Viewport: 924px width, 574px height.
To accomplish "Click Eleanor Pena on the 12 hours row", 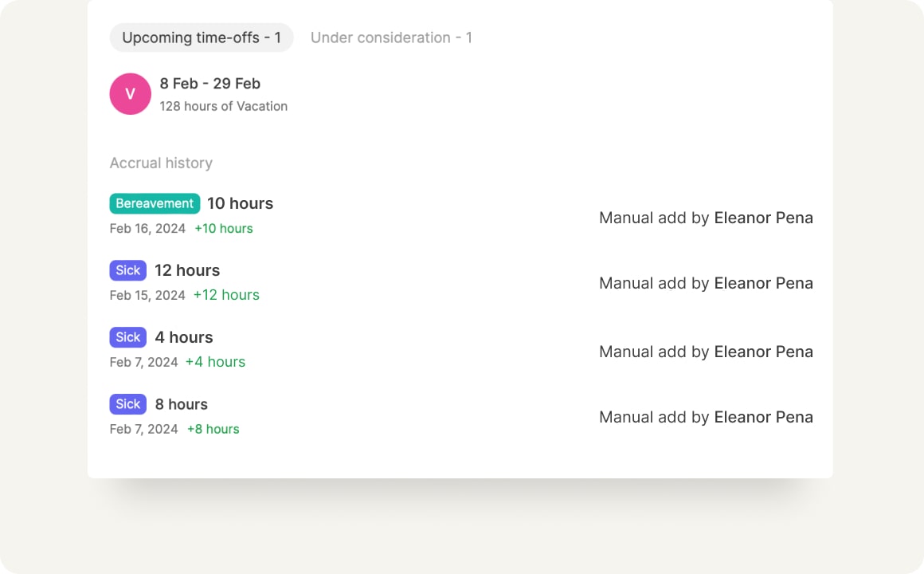I will [763, 283].
